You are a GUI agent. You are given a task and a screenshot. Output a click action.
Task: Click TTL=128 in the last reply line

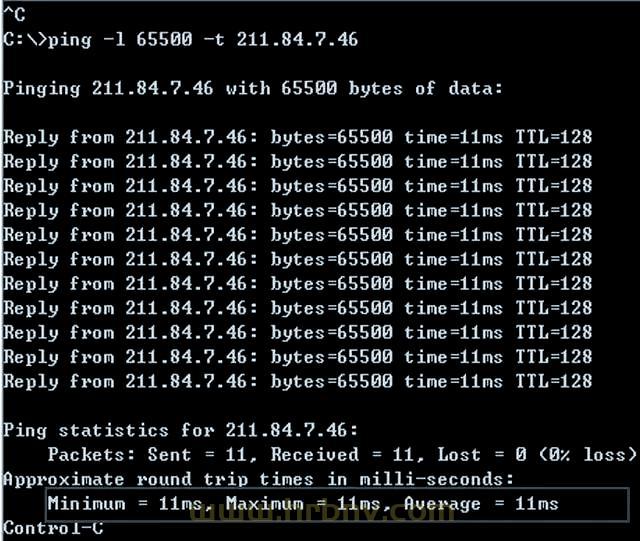553,381
